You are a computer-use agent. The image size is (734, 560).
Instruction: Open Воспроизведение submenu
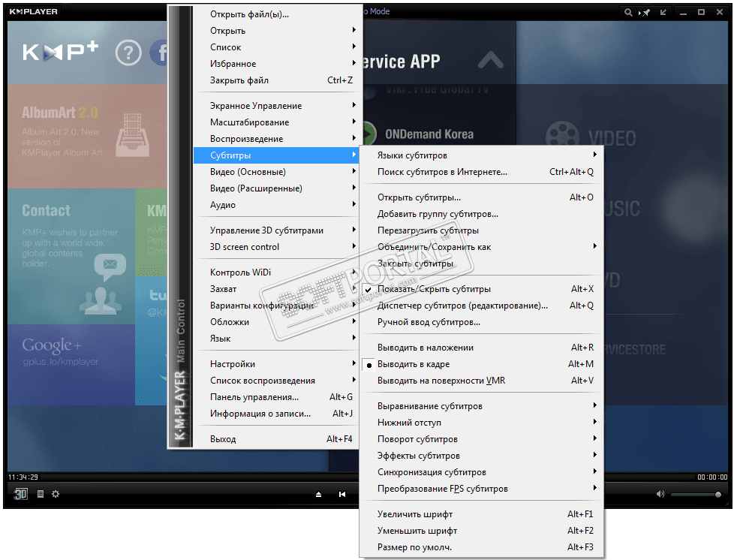(275, 139)
